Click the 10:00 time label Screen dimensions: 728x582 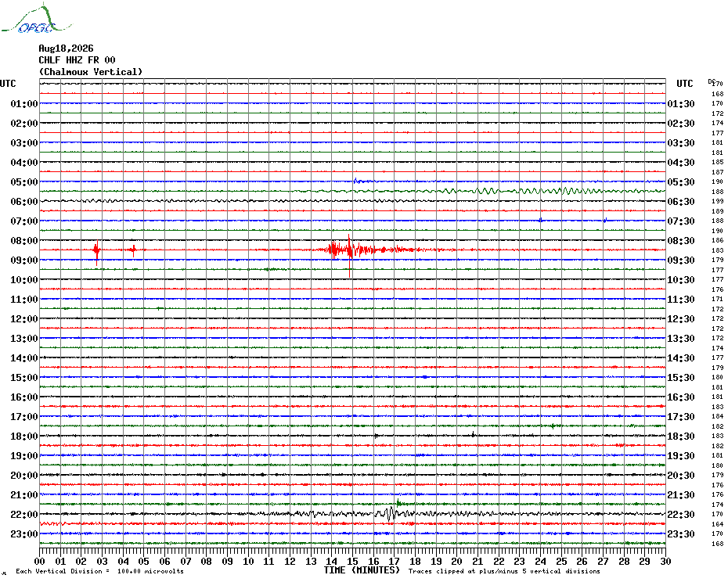tap(24, 279)
